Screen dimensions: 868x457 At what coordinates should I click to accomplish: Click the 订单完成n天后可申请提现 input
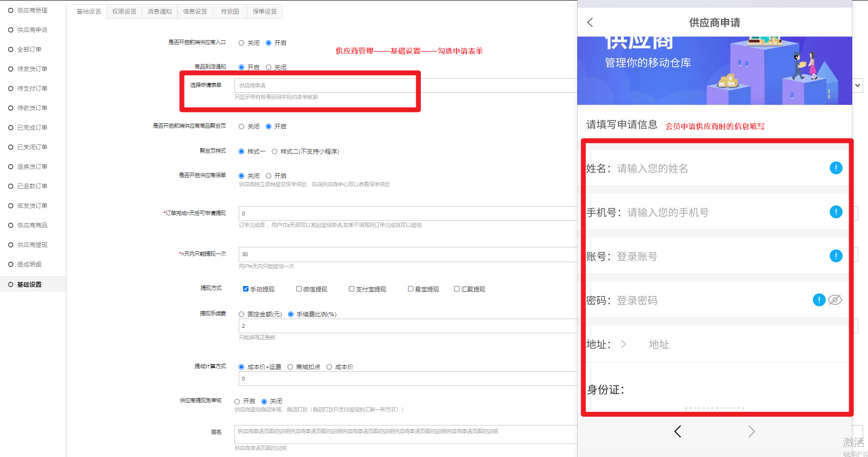[408, 213]
